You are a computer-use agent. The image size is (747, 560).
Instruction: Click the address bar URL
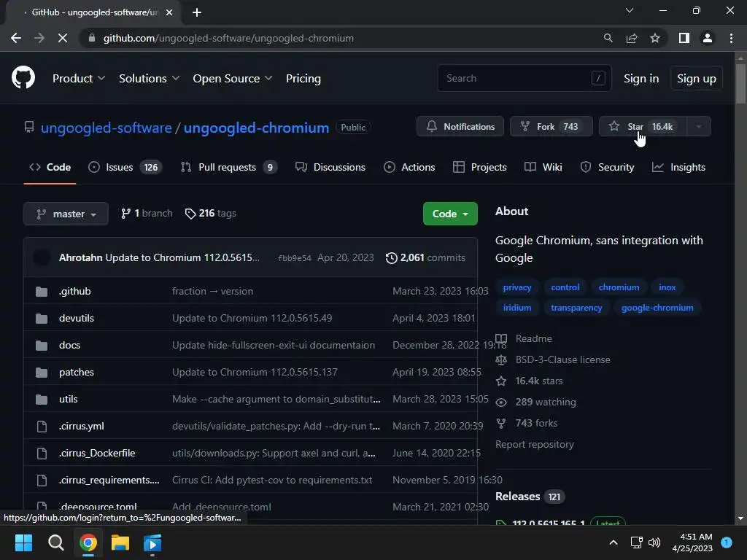(228, 38)
